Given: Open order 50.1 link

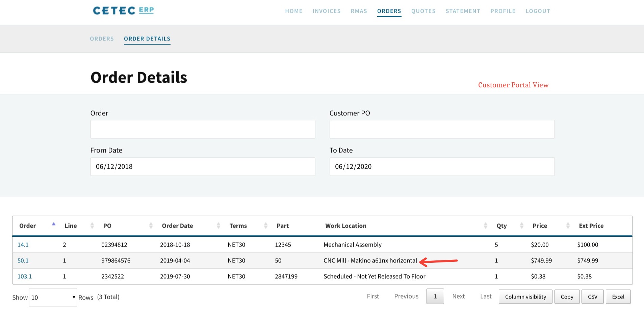Looking at the screenshot, I should pos(23,260).
